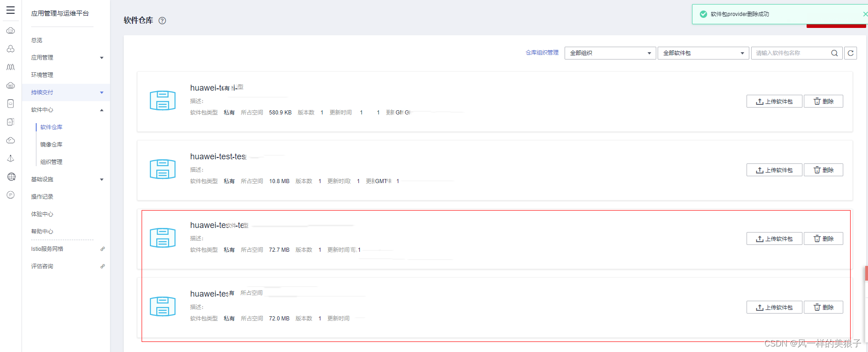This screenshot has width=868, height=352.
Task: Open the 全部组织 dropdown
Action: pos(610,53)
